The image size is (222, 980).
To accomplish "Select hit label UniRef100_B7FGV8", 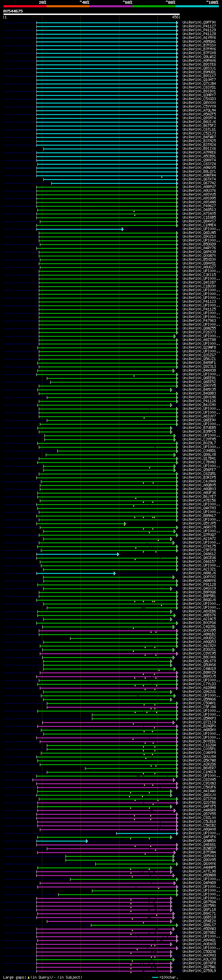I will [x=199, y=53].
